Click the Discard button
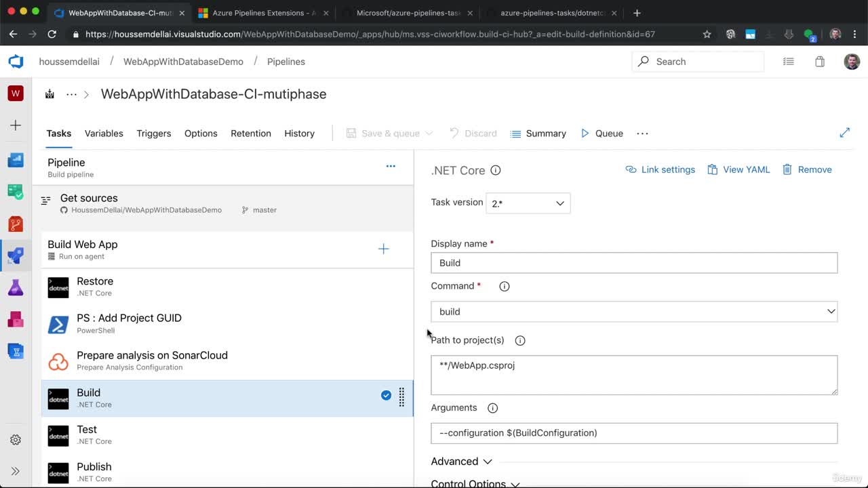Image resolution: width=868 pixels, height=488 pixels. 473,134
